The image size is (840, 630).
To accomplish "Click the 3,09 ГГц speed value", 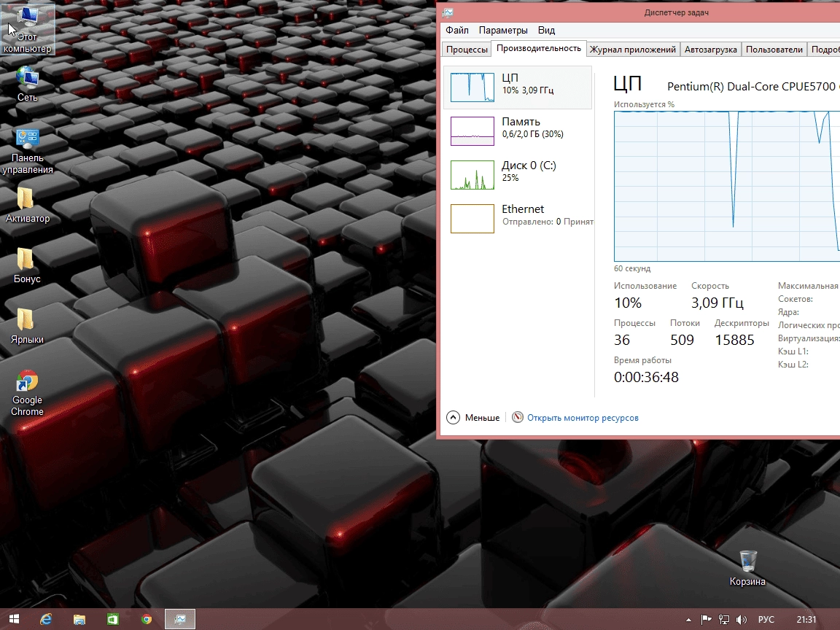I will 717,303.
